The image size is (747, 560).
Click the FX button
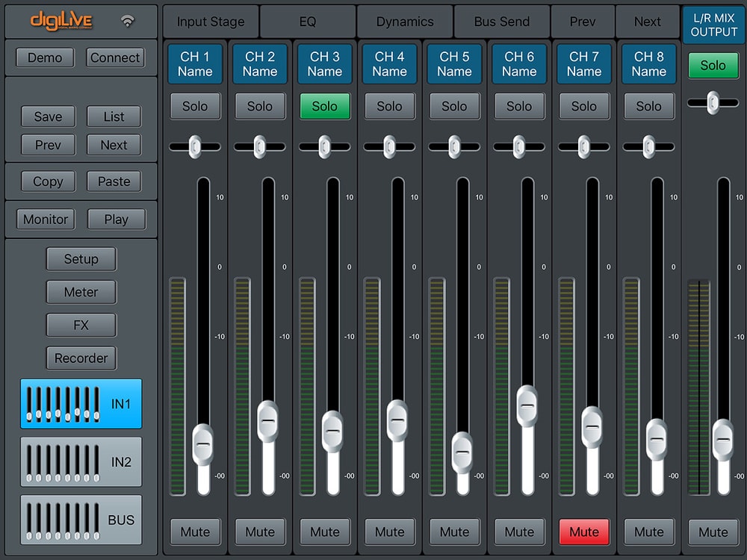pyautogui.click(x=81, y=326)
